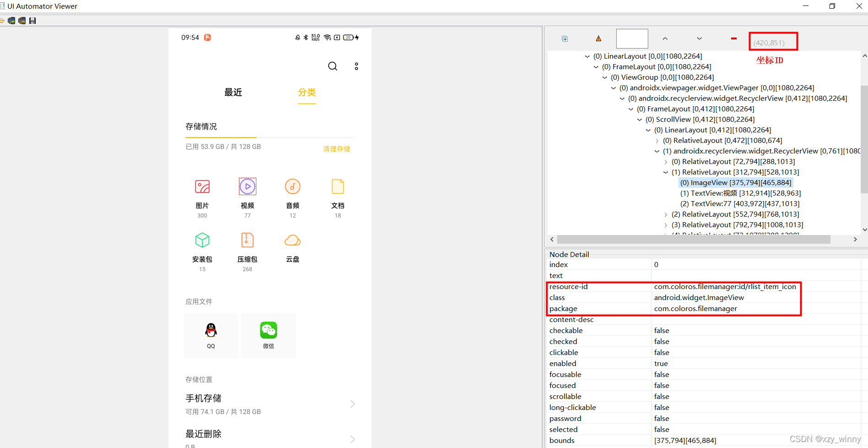Collapse the ViewPager tree node
The width and height of the screenshot is (868, 448).
[613, 87]
